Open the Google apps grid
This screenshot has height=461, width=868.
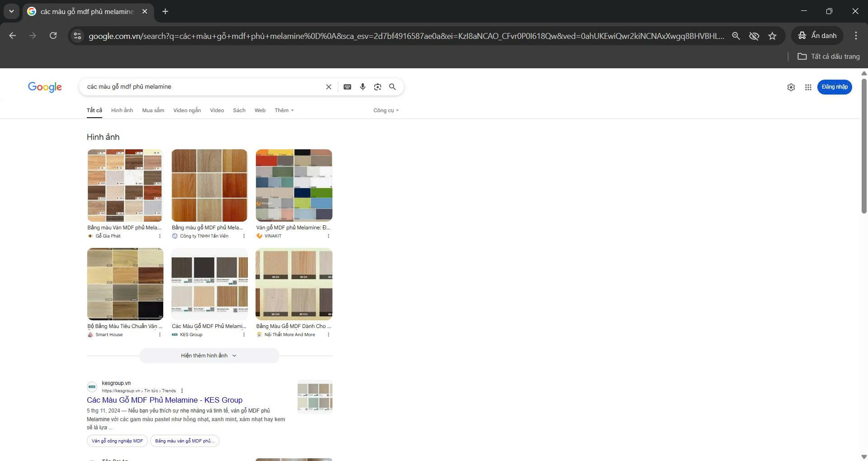808,87
